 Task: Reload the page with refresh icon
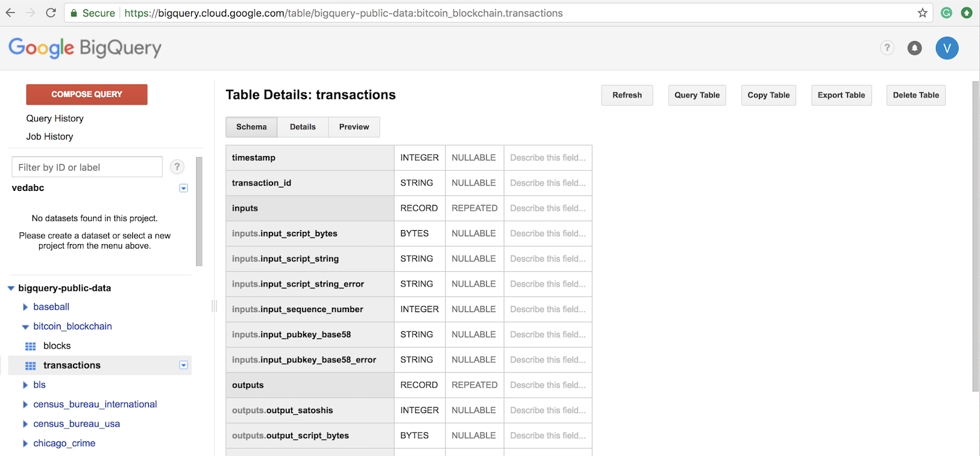tap(51, 13)
